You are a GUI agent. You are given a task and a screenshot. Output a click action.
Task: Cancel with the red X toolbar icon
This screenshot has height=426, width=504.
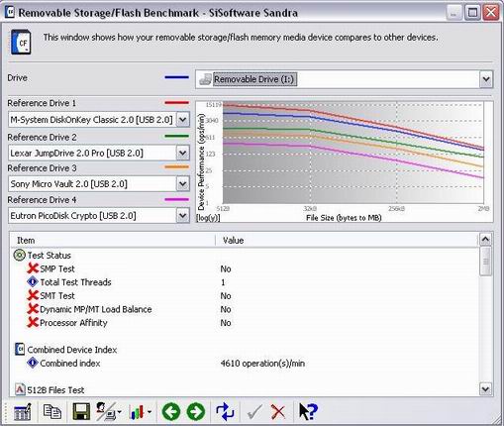pyautogui.click(x=278, y=412)
